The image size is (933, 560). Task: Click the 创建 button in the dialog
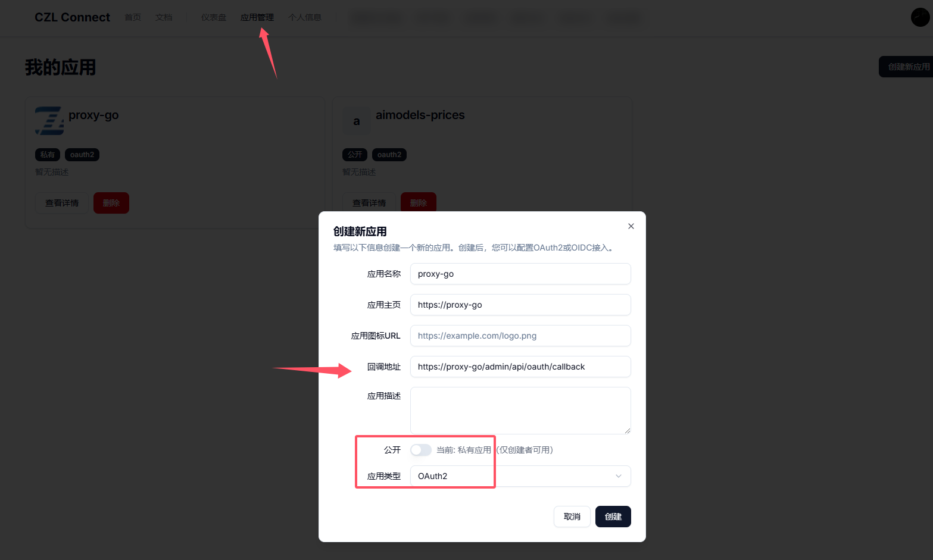(613, 517)
